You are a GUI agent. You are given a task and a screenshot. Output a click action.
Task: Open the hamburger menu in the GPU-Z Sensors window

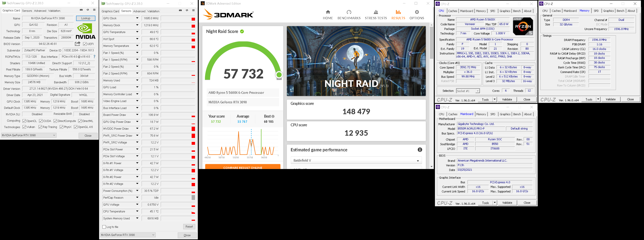pos(194,10)
